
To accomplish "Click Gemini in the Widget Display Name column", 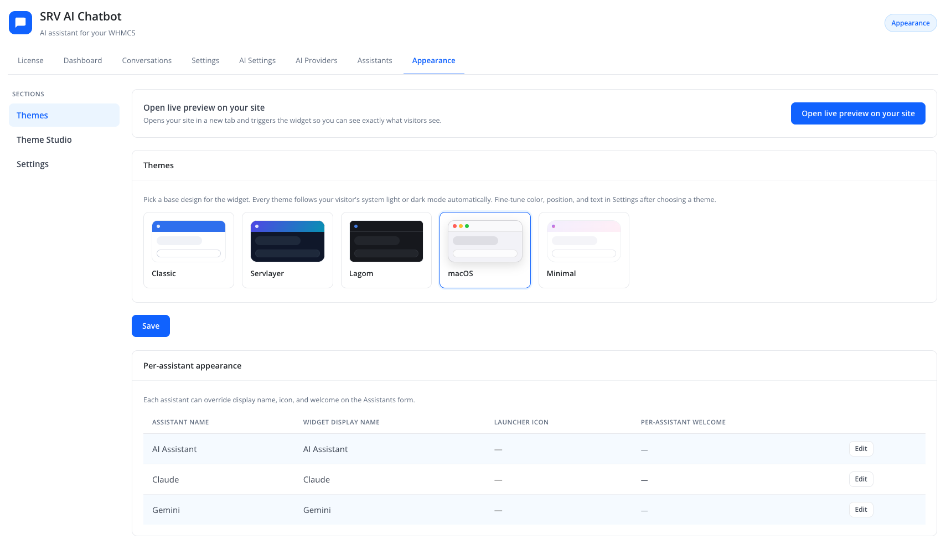I will click(317, 510).
